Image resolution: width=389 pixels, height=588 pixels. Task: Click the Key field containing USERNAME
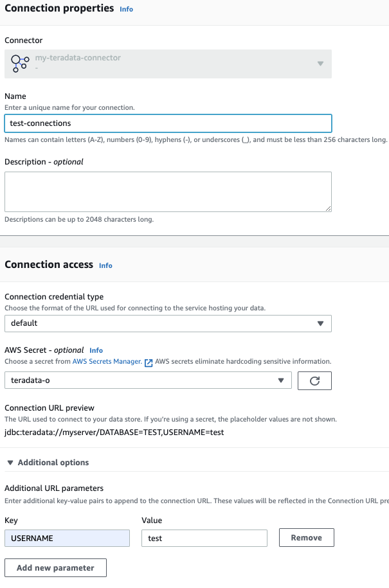pyautogui.click(x=67, y=539)
